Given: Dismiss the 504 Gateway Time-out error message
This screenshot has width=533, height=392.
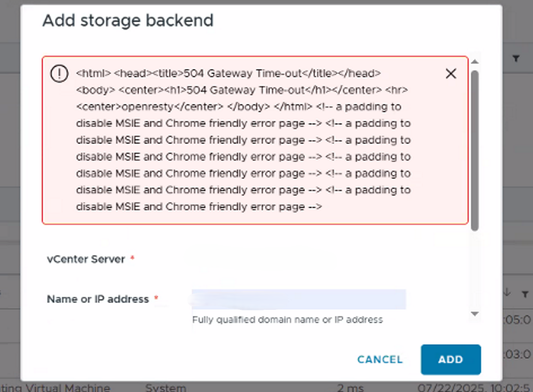Looking at the screenshot, I should [x=450, y=74].
